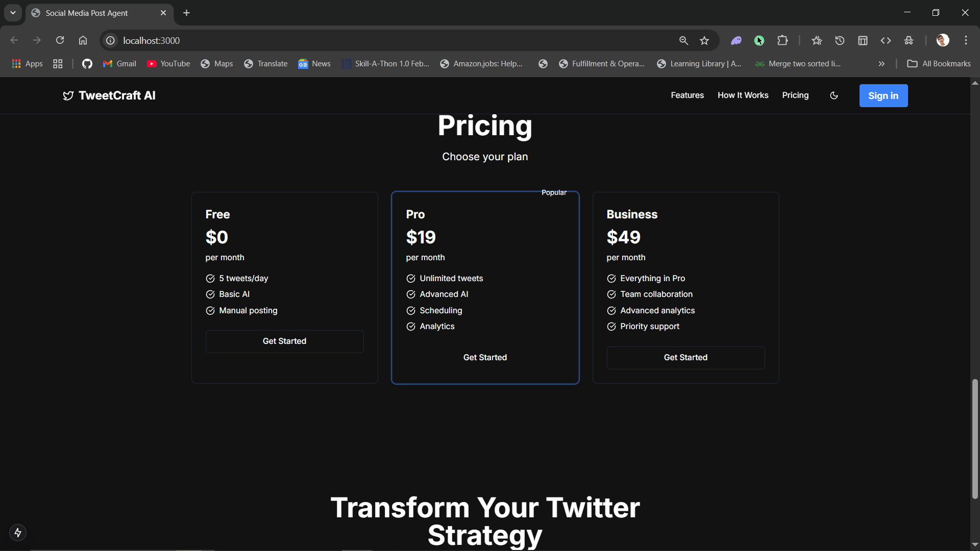The height and width of the screenshot is (551, 980).
Task: Expand the tab search dropdown arrow
Action: 13,13
